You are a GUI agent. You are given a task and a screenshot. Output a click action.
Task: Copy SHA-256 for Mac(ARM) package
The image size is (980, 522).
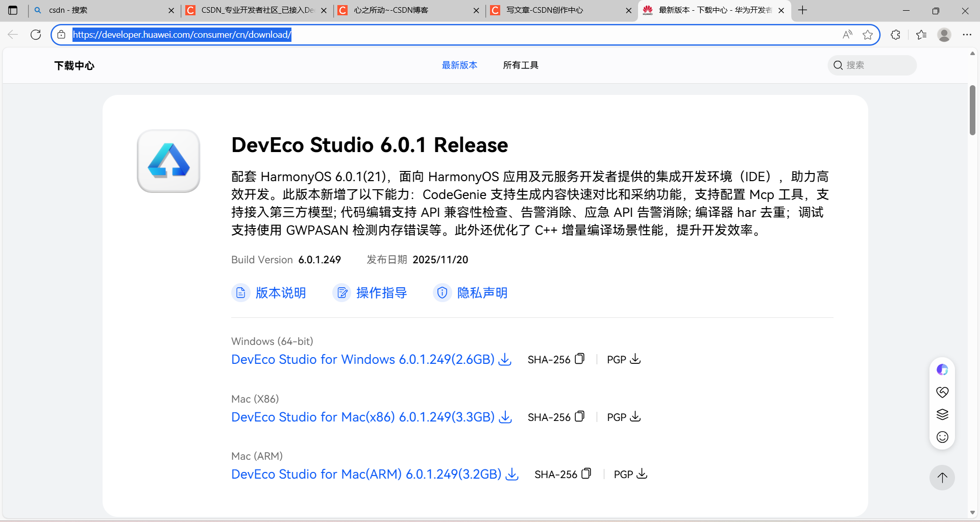pyautogui.click(x=586, y=474)
